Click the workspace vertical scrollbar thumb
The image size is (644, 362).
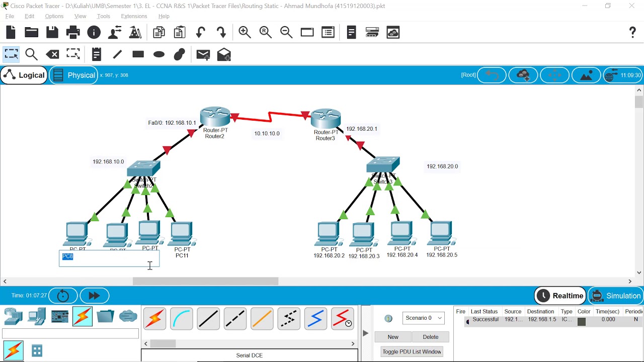point(639,102)
